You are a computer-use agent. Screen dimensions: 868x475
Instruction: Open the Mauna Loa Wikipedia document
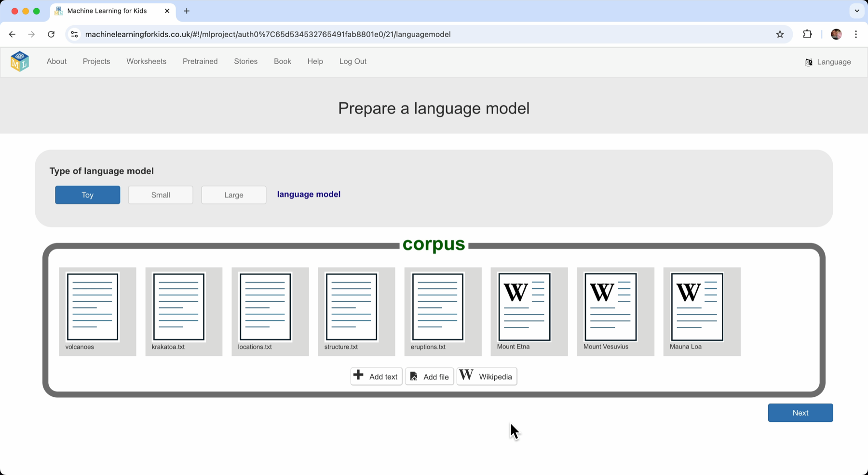click(x=697, y=307)
